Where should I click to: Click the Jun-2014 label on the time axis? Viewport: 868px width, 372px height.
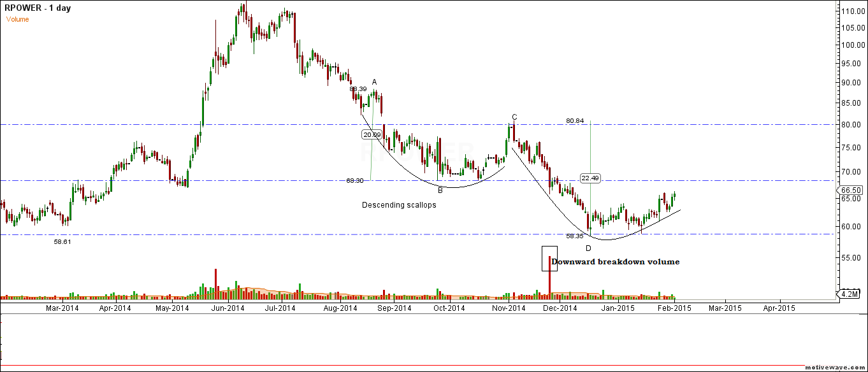click(x=226, y=308)
